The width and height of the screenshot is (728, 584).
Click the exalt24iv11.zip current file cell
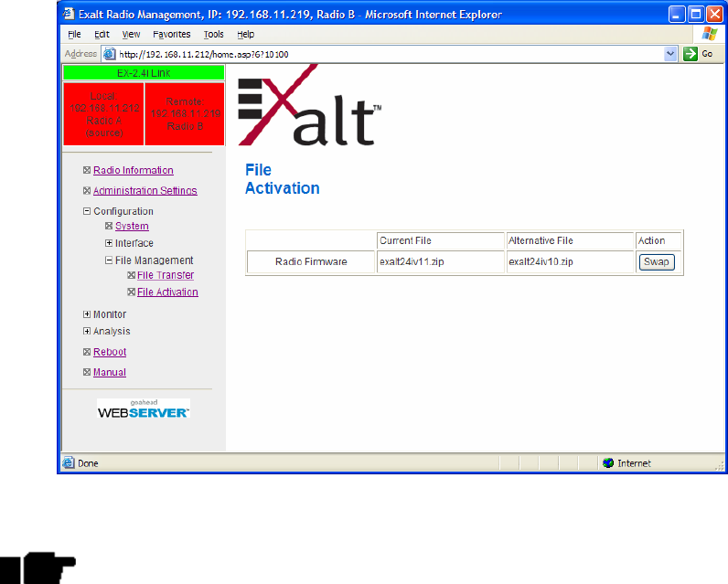[440, 262]
